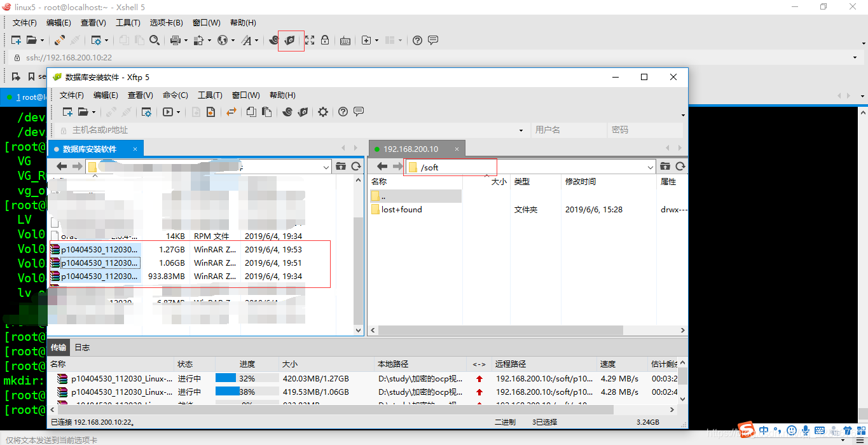Click globe encoding icon in Xshell toolbar
868x445 pixels.
(x=223, y=40)
